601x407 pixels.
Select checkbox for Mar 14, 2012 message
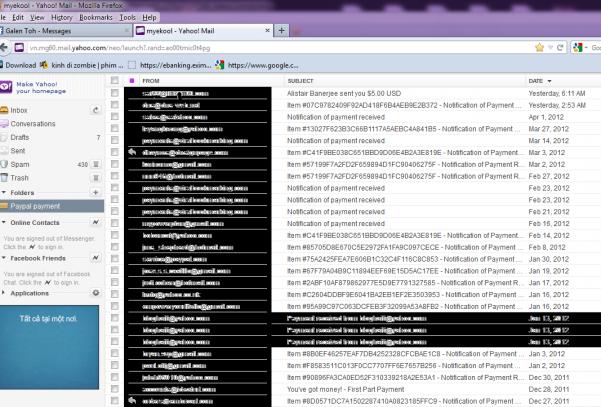click(115, 140)
